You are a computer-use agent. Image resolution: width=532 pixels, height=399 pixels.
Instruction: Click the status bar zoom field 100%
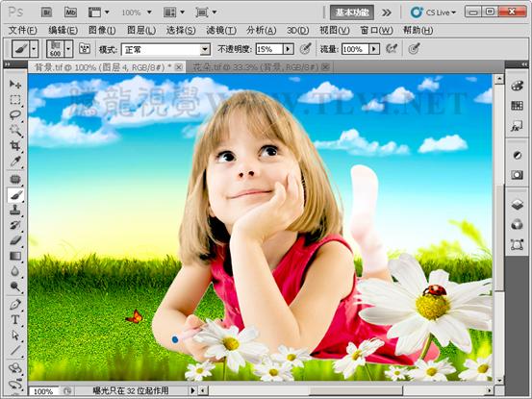43,391
